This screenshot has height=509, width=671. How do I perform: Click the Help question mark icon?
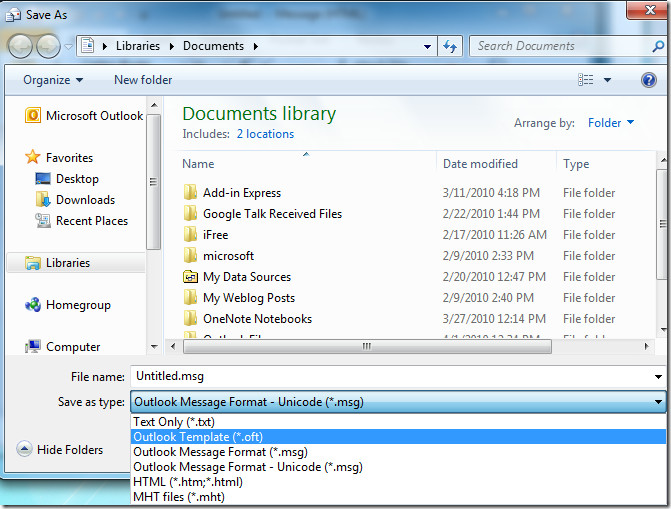pyautogui.click(x=649, y=80)
